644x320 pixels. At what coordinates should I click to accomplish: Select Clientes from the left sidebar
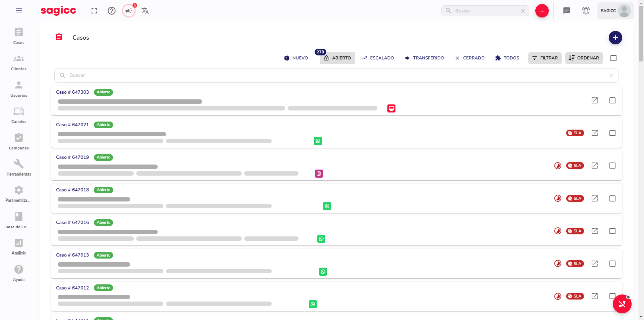(x=19, y=62)
